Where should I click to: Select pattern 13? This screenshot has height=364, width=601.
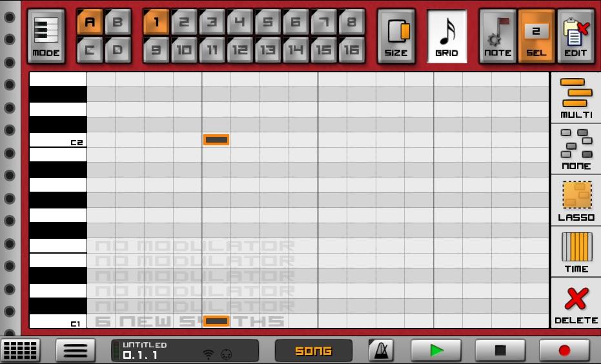tap(267, 50)
